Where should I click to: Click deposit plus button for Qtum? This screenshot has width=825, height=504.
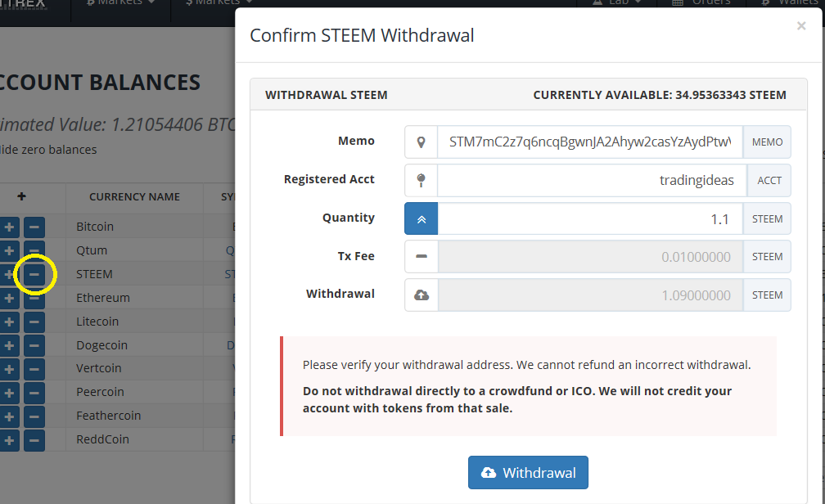click(9, 250)
